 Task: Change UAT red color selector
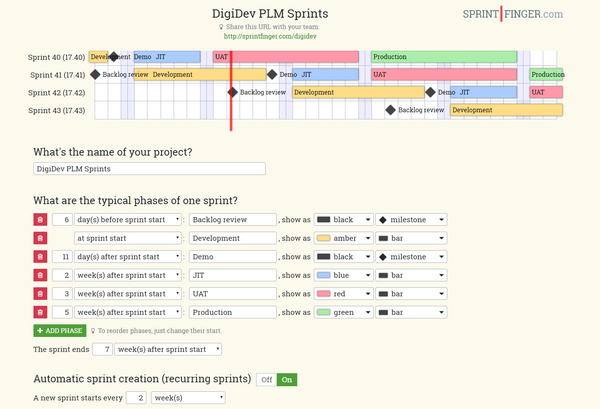(344, 294)
